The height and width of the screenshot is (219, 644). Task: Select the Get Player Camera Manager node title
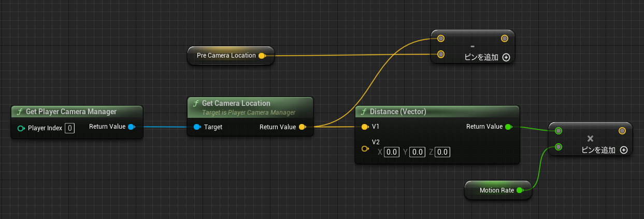pos(71,112)
